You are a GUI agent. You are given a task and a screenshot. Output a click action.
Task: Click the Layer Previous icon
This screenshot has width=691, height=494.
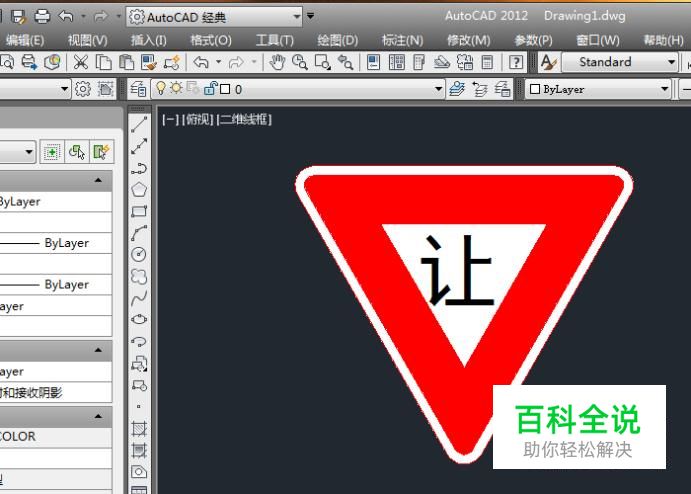tap(479, 89)
